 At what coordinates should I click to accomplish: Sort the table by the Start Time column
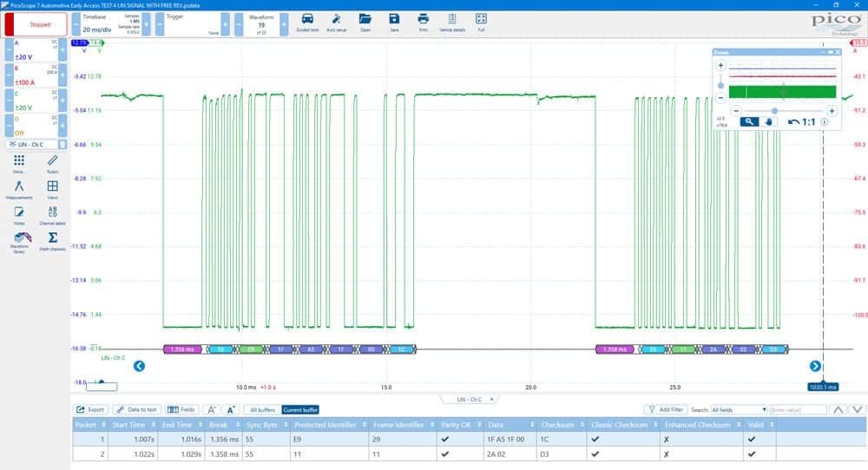click(134, 425)
